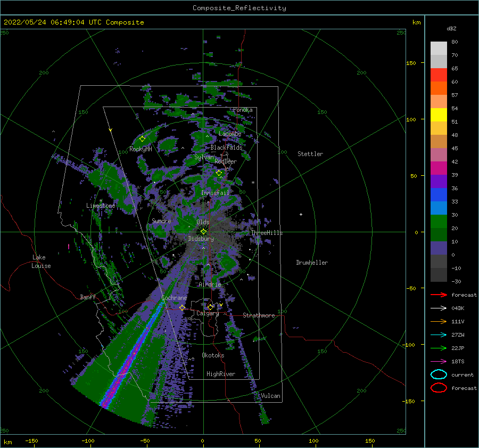
Task: Click the '18TS' legend label
Action: point(458,362)
